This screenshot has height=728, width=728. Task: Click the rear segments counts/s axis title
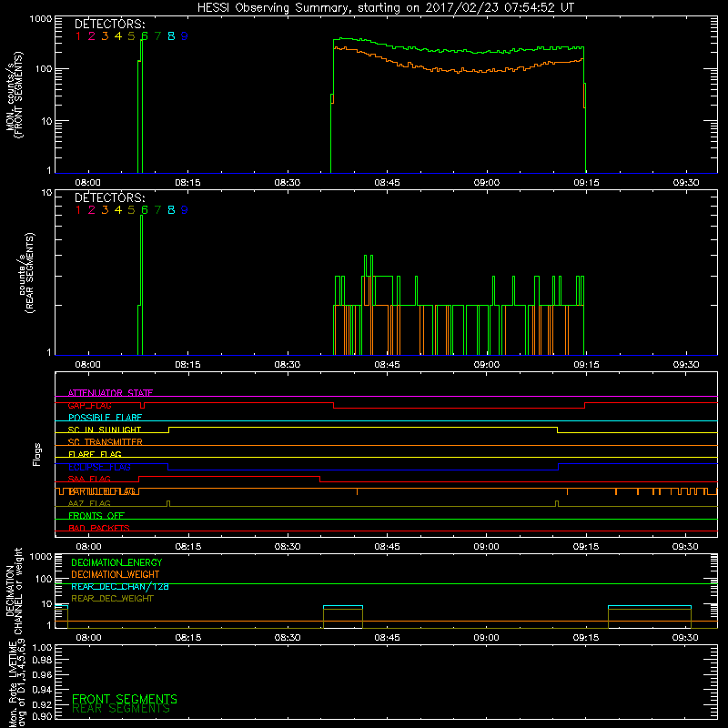[x=26, y=272]
